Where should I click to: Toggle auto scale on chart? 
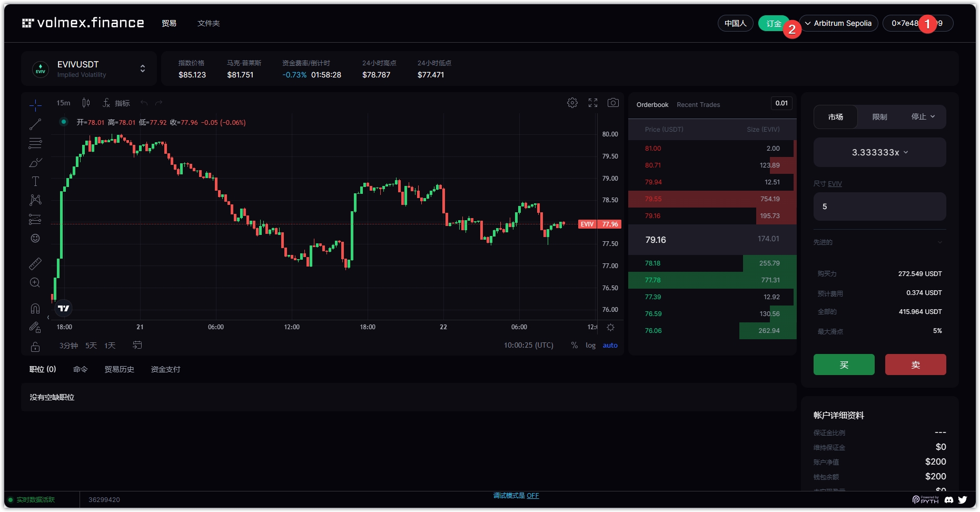610,346
